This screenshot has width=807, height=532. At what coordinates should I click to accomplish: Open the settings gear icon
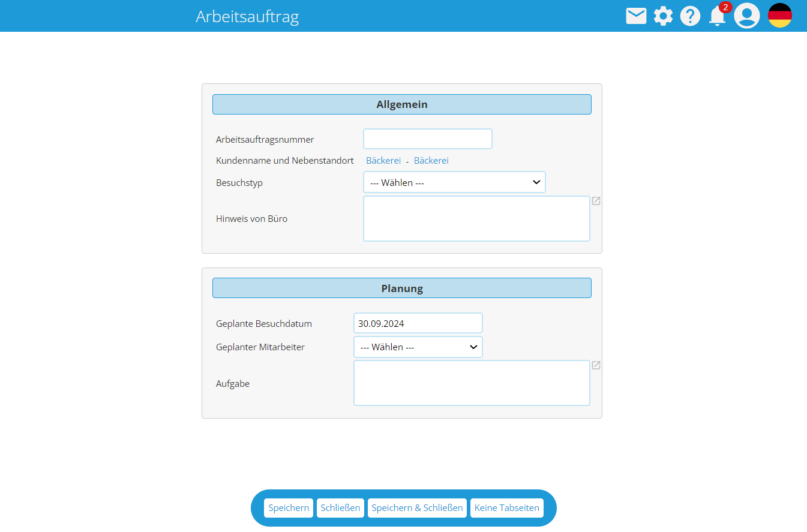663,16
